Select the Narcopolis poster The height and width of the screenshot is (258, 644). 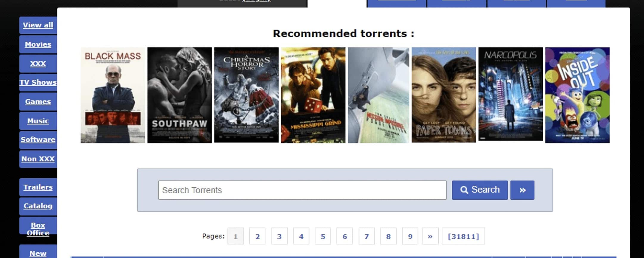510,94
